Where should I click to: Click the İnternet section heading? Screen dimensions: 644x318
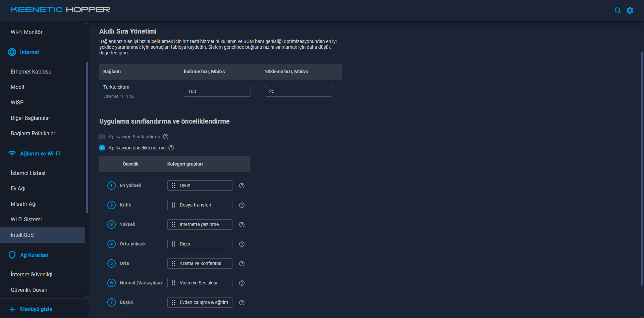pos(30,52)
